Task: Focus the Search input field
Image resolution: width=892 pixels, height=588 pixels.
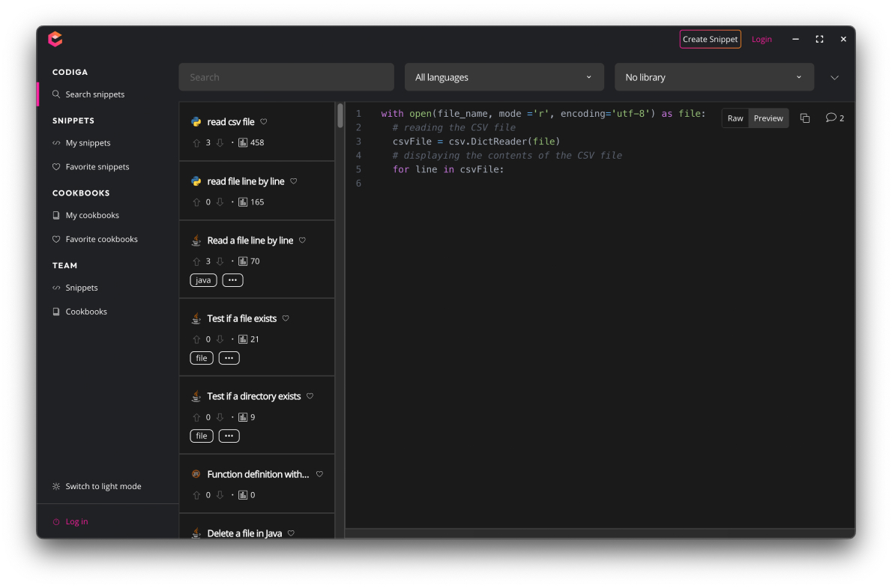Action: click(x=286, y=77)
